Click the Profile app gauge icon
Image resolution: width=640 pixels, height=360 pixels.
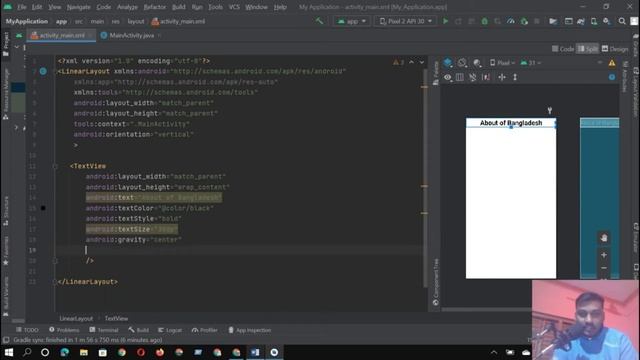[511, 21]
